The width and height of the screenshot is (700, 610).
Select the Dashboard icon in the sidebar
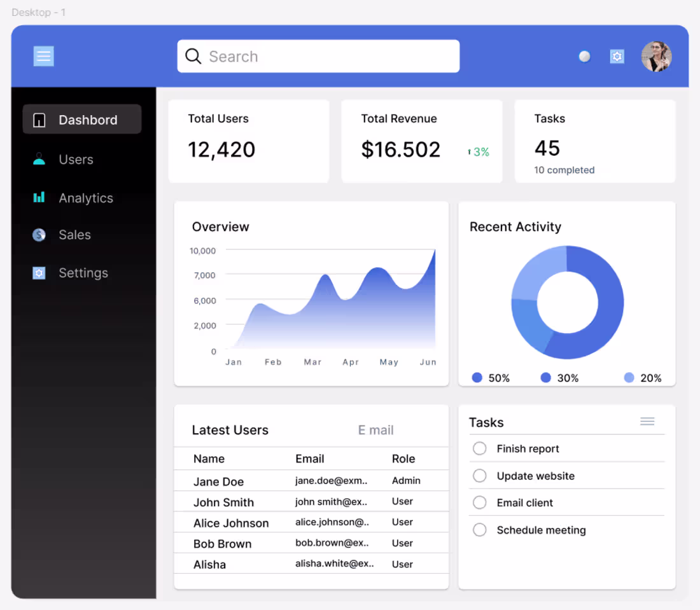click(39, 119)
